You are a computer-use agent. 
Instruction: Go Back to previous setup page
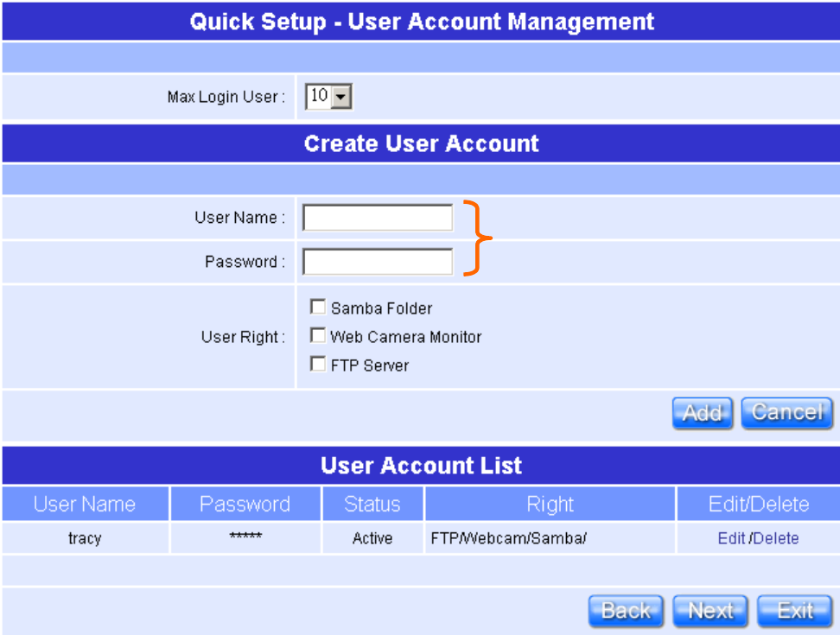[626, 611]
